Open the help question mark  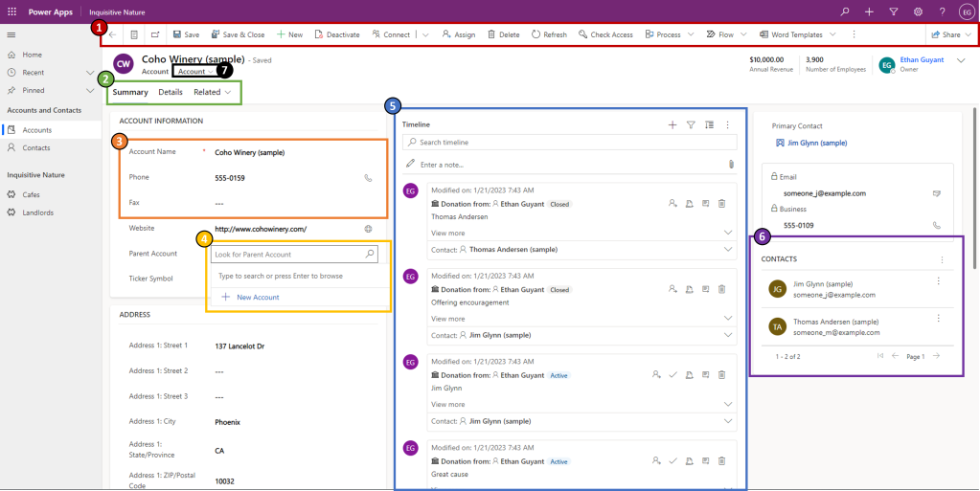(942, 11)
